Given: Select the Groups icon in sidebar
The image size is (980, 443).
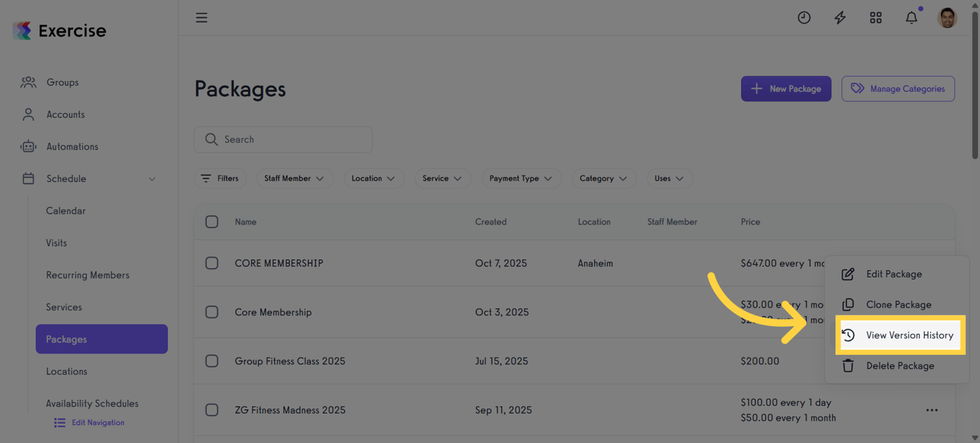Looking at the screenshot, I should [28, 82].
